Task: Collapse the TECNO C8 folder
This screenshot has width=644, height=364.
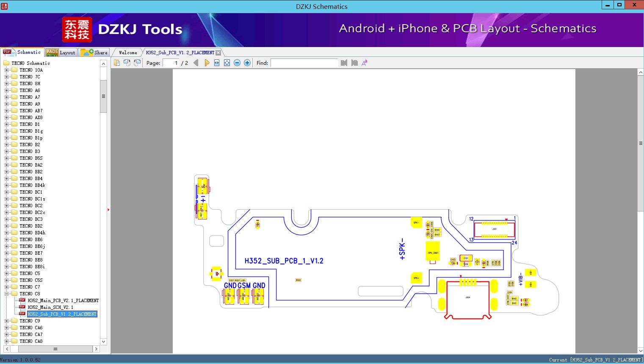Action: (x=6, y=294)
